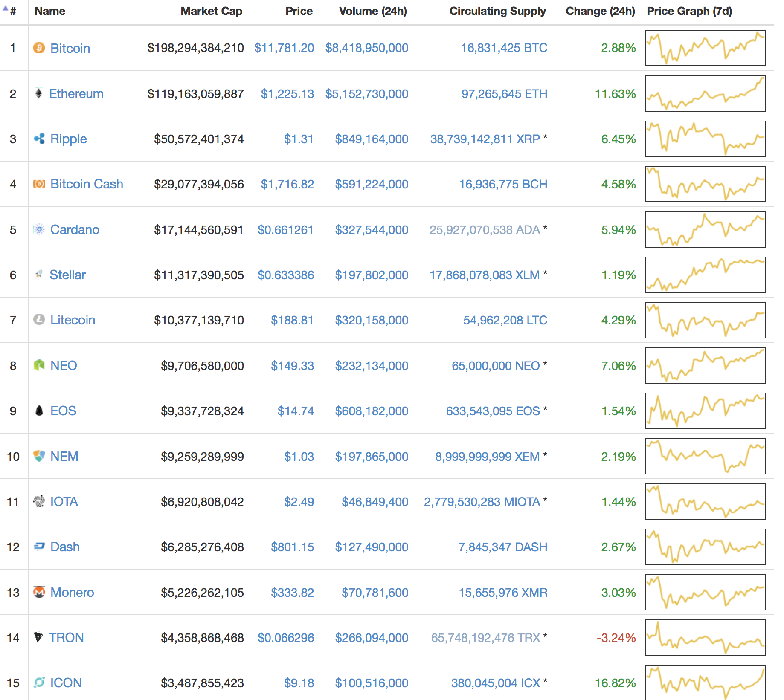Open the NEM name link
This screenshot has height=700, width=784.
click(64, 456)
